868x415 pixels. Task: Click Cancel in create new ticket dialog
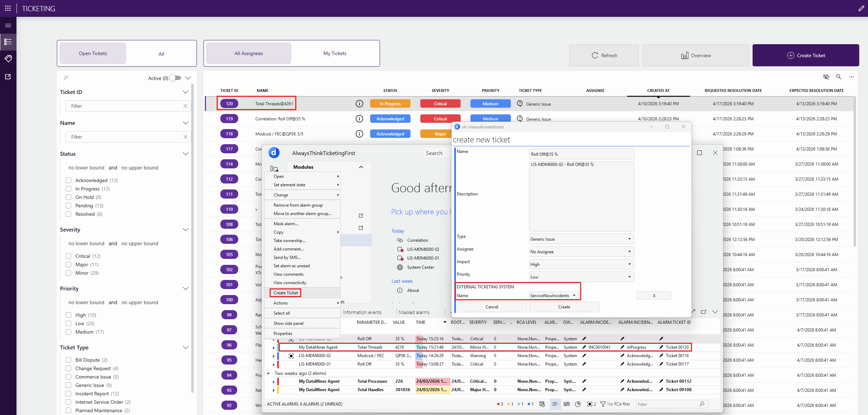coord(492,307)
